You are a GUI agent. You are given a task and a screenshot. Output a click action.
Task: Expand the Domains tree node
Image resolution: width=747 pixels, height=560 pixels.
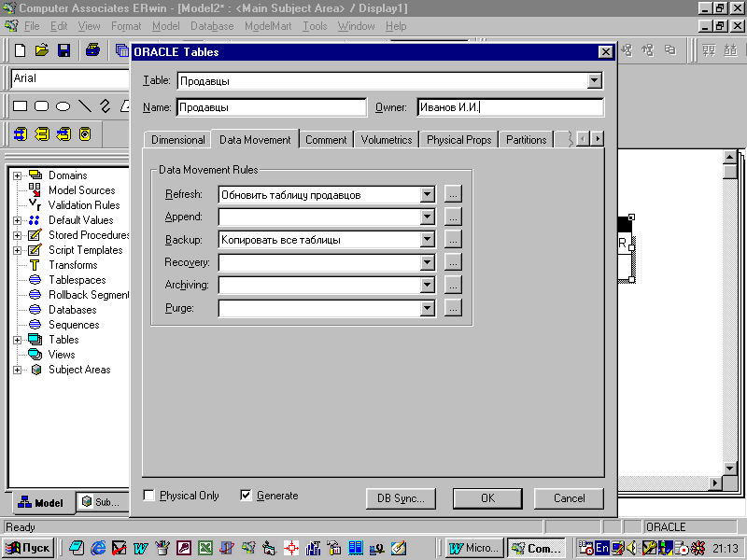[x=17, y=175]
